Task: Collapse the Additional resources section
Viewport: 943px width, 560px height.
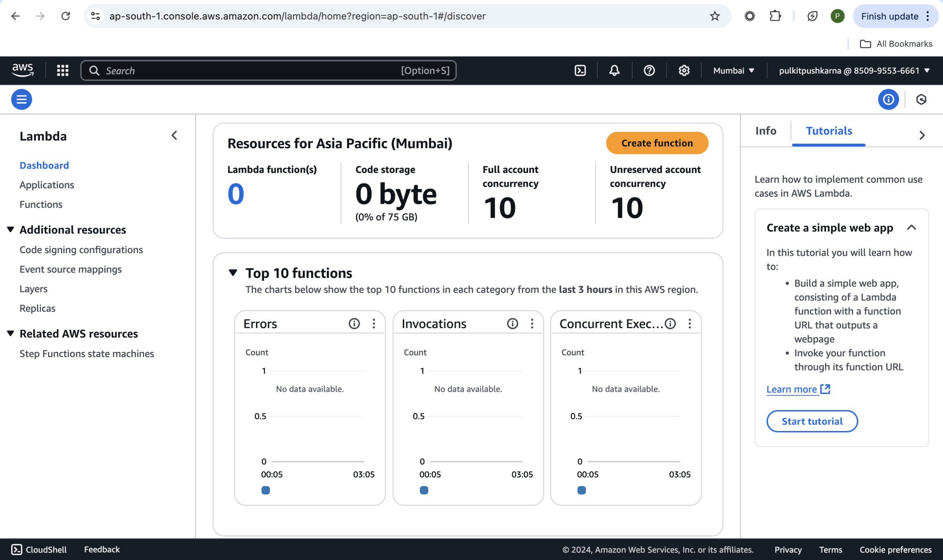Action: [x=11, y=229]
